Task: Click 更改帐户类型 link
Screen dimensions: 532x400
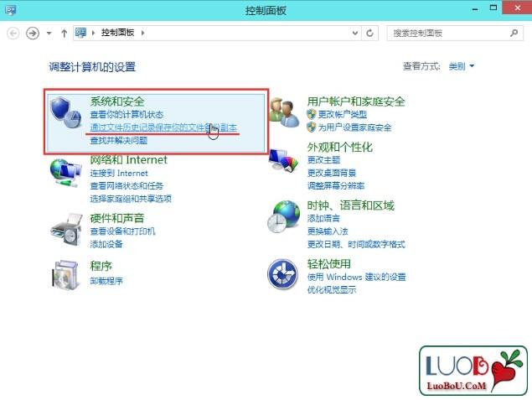Action: tap(343, 114)
